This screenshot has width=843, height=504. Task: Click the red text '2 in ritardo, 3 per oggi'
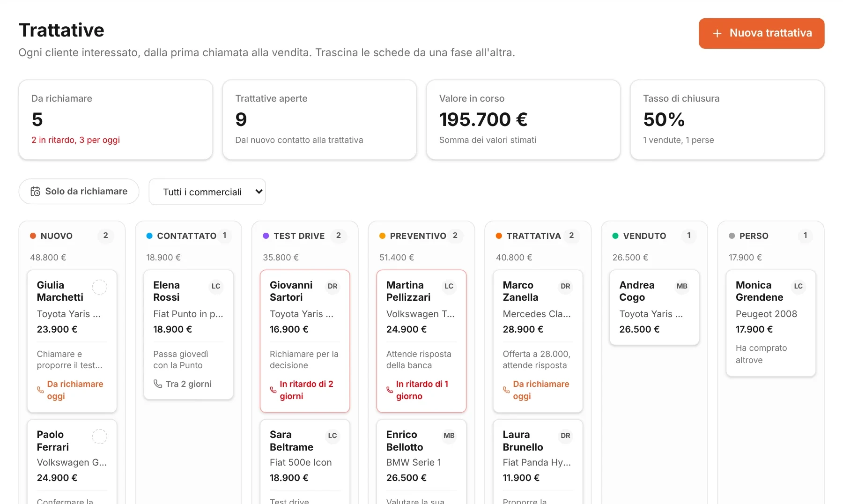76,140
